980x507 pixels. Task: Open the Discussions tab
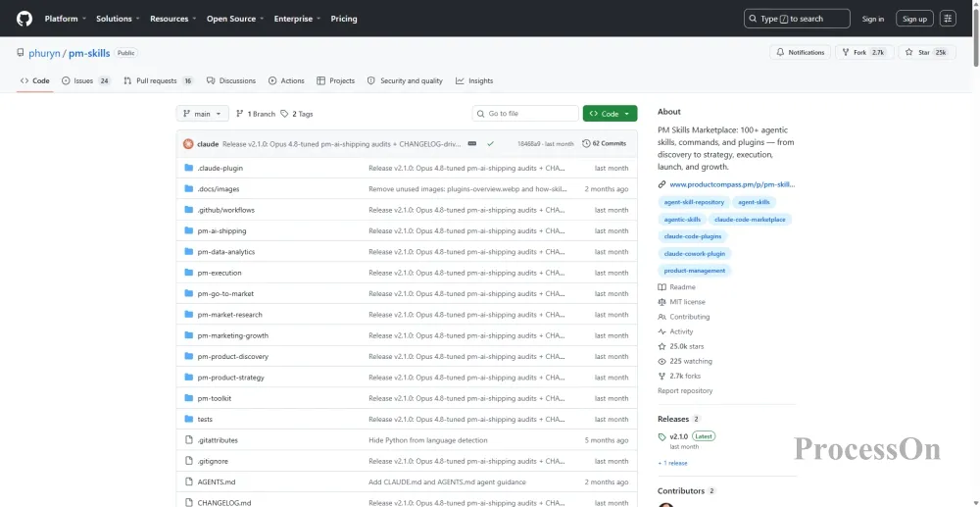tap(231, 80)
